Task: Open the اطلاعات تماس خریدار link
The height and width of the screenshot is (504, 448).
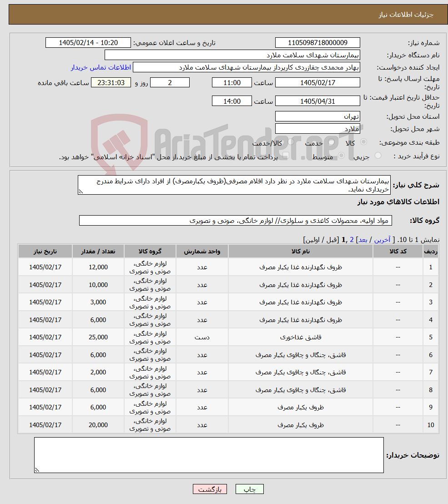Action: click(101, 67)
